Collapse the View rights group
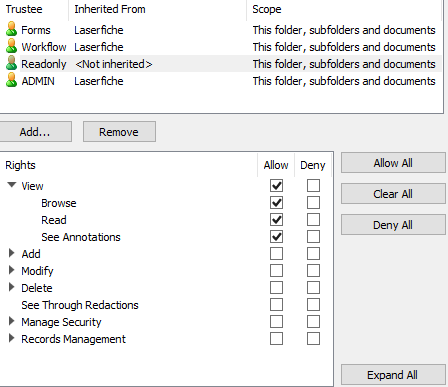This screenshot has width=448, height=387. [x=12, y=185]
